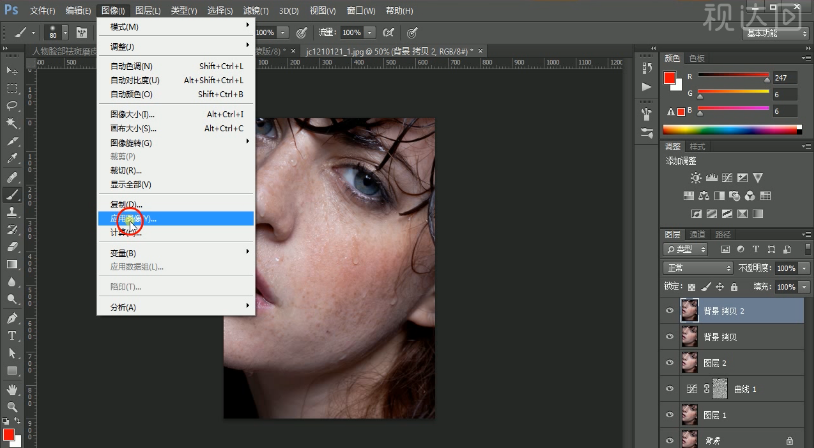
Task: Choose 应用图像(Y)... from the menu
Action: tap(175, 219)
